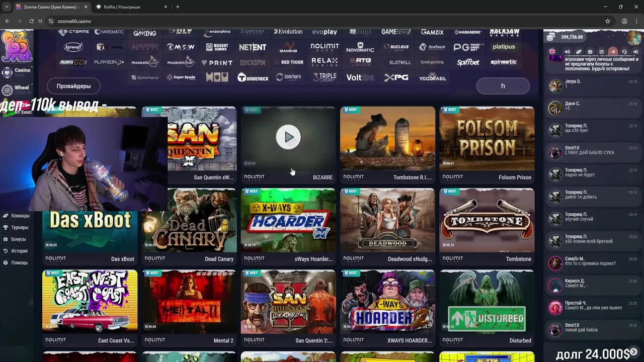
Task: Open Бонусы in the sidebar
Action: tap(15, 239)
